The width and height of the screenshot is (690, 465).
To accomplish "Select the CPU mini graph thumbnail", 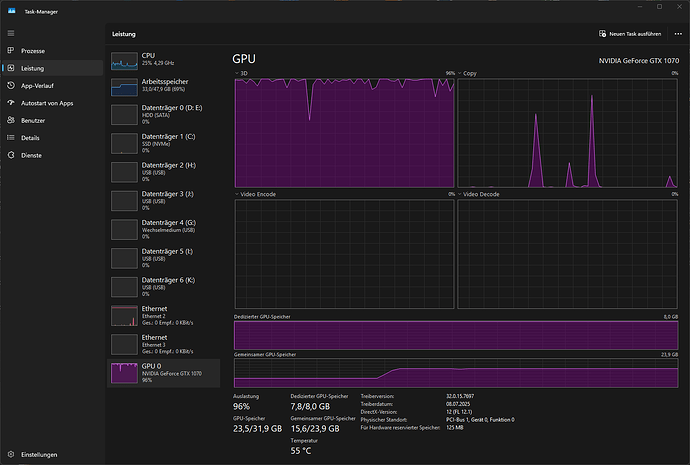I will (124, 61).
